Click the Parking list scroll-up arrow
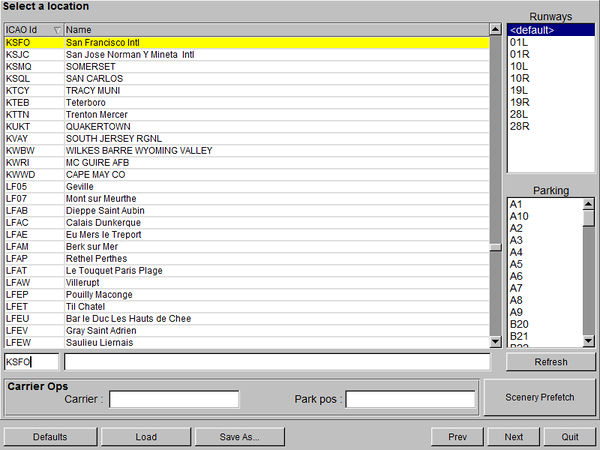The width and height of the screenshot is (600, 450). tap(589, 204)
